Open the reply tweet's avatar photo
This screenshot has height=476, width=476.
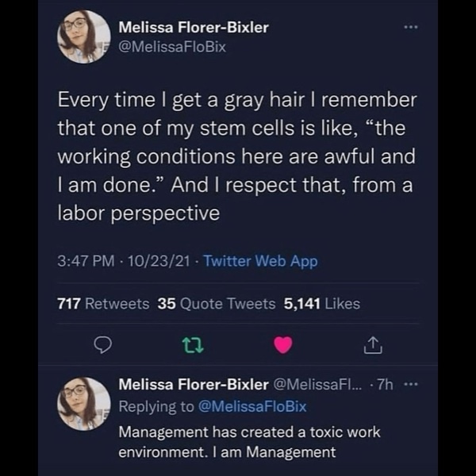(83, 404)
